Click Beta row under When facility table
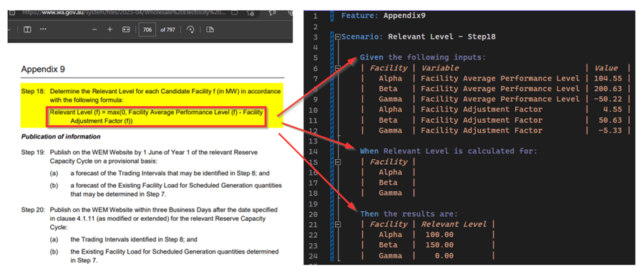Screen dimensions: 644x273 coord(388,183)
